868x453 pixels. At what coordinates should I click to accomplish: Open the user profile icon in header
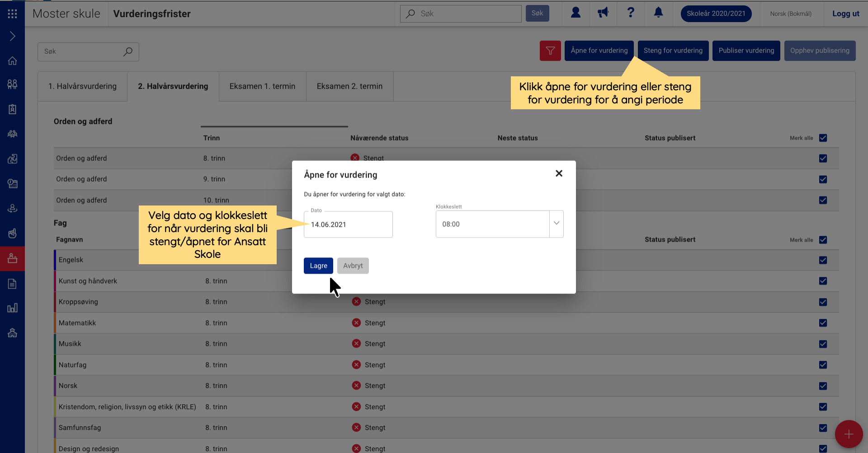(x=576, y=13)
